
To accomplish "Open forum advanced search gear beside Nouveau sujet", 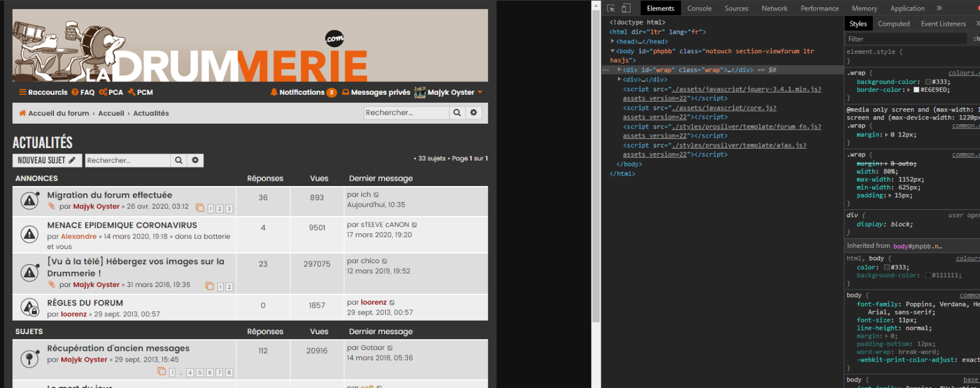I will point(195,160).
